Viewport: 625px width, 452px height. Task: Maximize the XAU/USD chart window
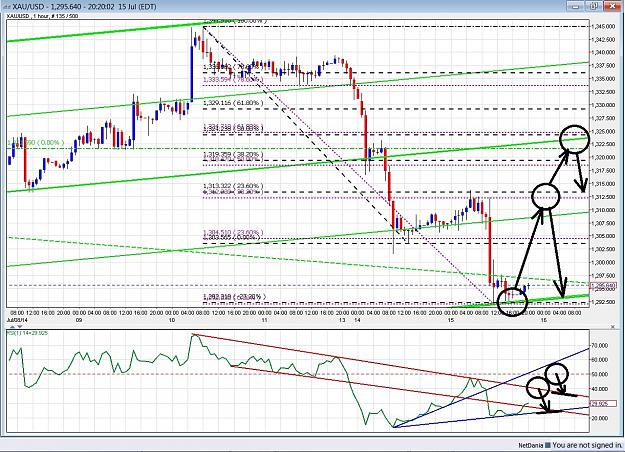point(594,6)
